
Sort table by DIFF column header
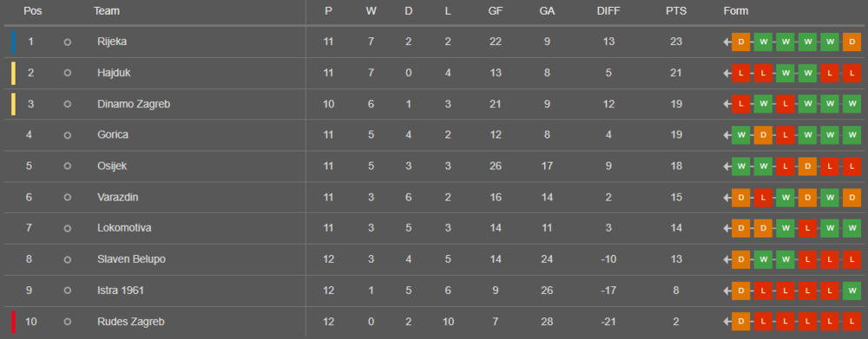click(x=608, y=11)
